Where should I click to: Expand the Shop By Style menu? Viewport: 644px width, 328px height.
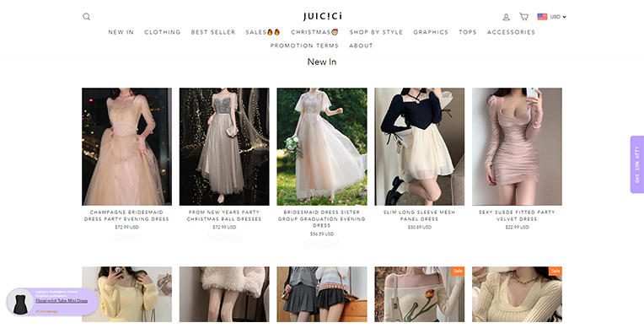tap(376, 32)
